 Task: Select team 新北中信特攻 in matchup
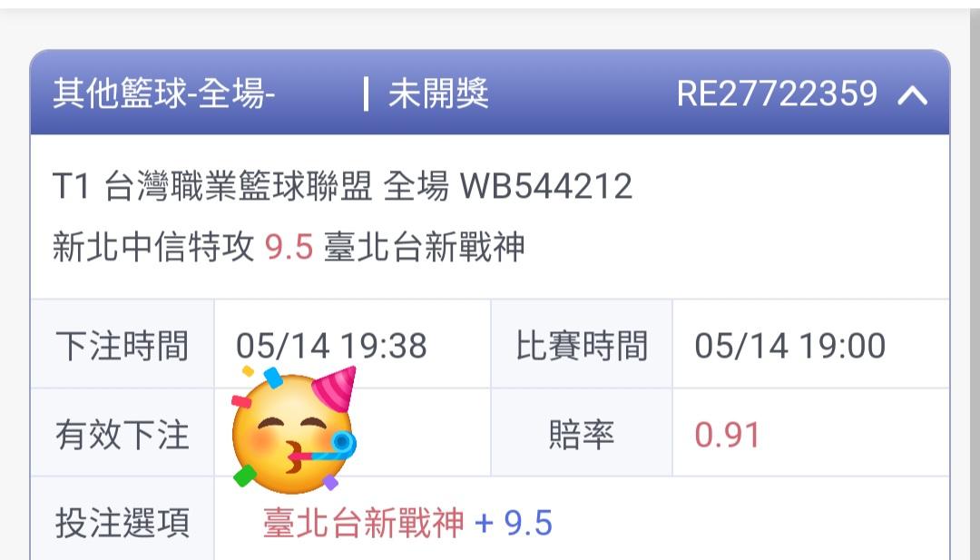tap(153, 246)
